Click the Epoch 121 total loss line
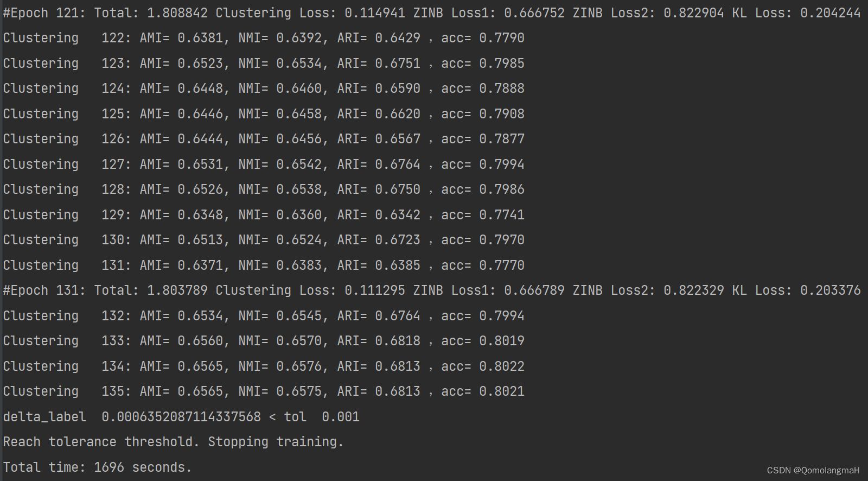 click(432, 13)
